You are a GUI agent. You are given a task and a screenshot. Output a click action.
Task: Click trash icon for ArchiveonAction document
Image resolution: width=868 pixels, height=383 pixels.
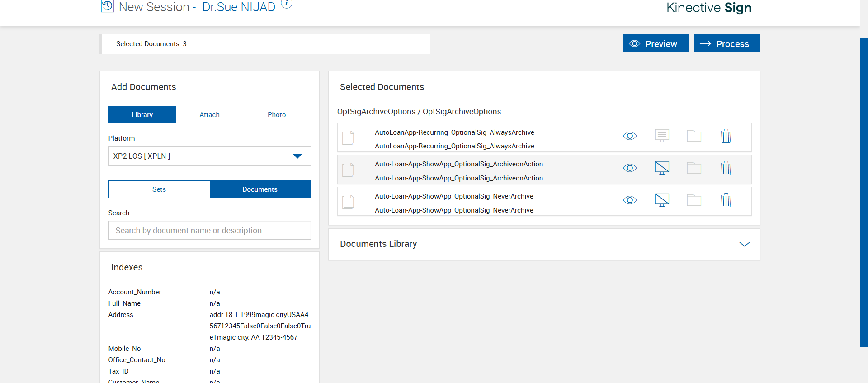tap(726, 168)
